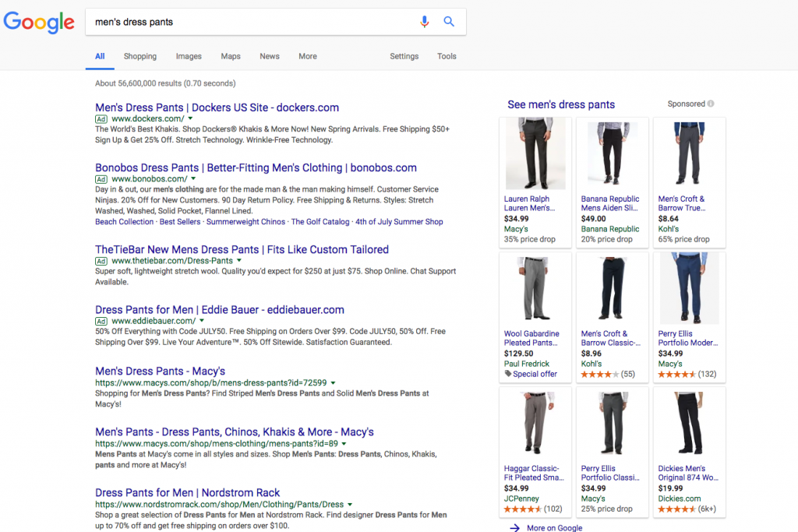This screenshot has height=532, width=798.
Task: Click the Google logo
Action: point(38,23)
